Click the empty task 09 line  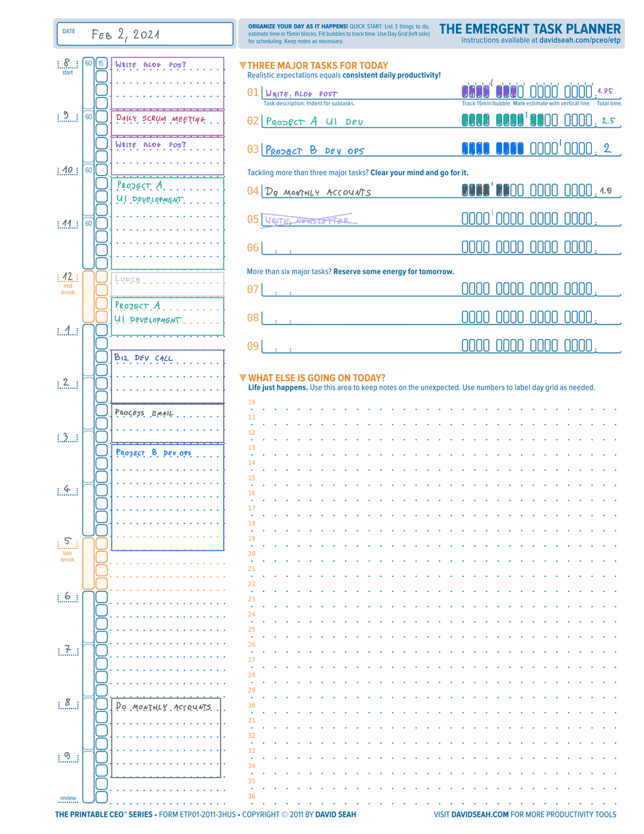tap(361, 346)
